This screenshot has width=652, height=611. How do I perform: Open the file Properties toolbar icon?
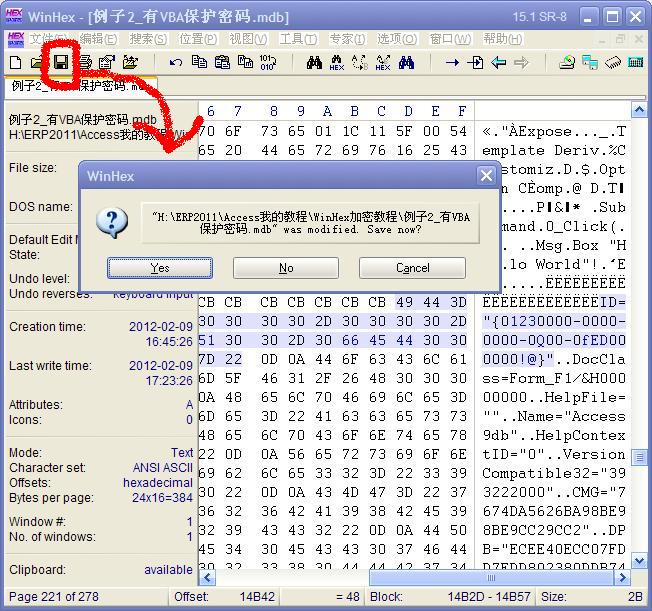107,62
